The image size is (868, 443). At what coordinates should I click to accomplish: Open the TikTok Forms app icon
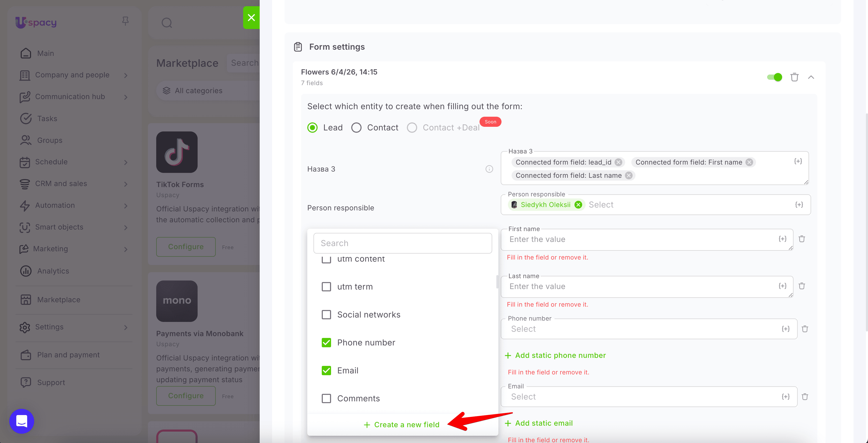pos(177,152)
